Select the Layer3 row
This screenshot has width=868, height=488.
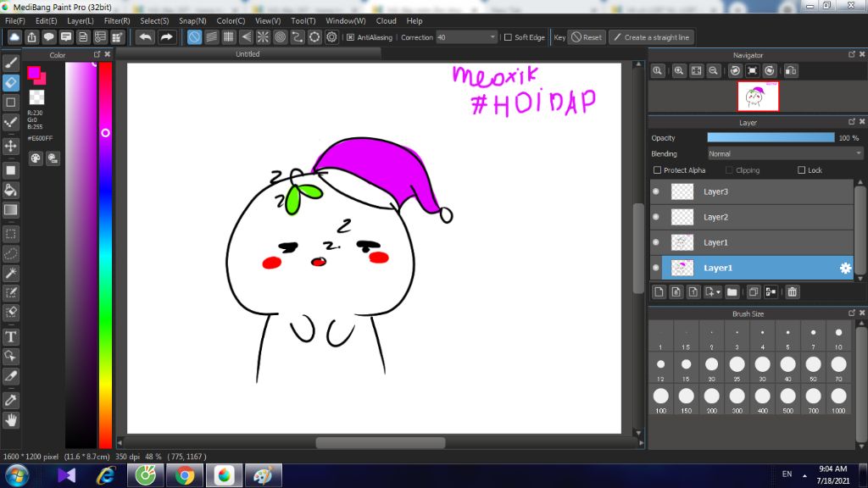click(x=752, y=191)
